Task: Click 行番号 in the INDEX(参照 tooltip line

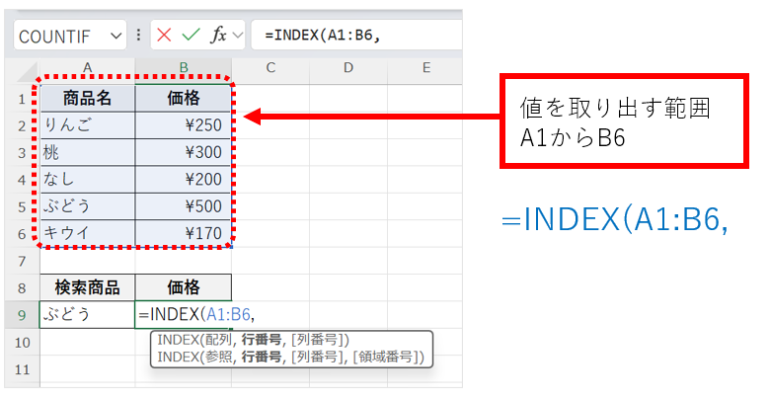Action: (261, 357)
